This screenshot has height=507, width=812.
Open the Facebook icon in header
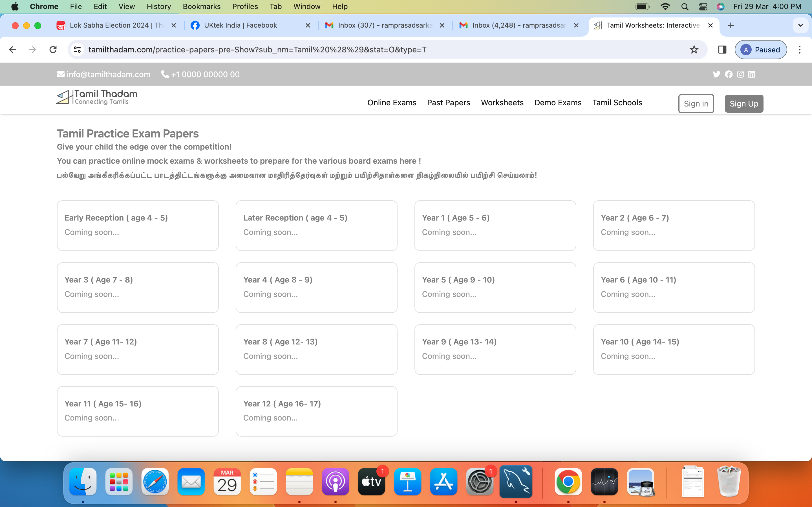(729, 74)
